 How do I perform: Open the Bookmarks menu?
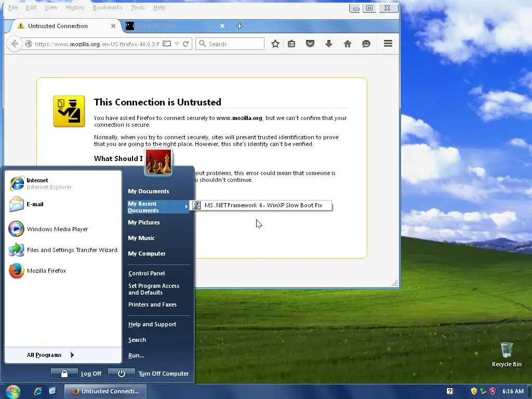pyautogui.click(x=108, y=7)
